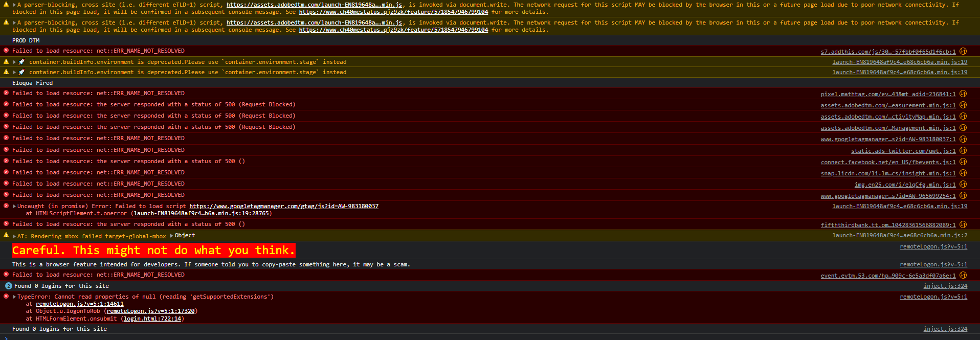Image resolution: width=980 pixels, height=340 pixels.
Task: Open error insight icon for Management.min.js
Action: (963, 127)
